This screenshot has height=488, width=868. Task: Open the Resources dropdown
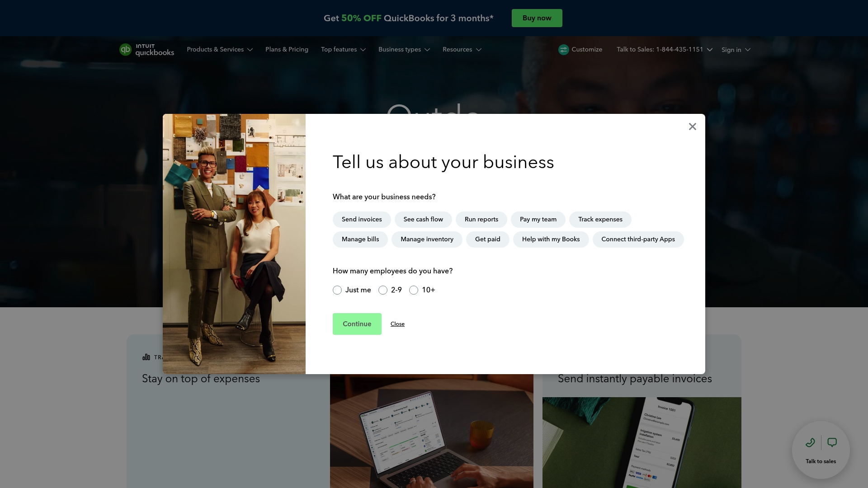pyautogui.click(x=462, y=50)
